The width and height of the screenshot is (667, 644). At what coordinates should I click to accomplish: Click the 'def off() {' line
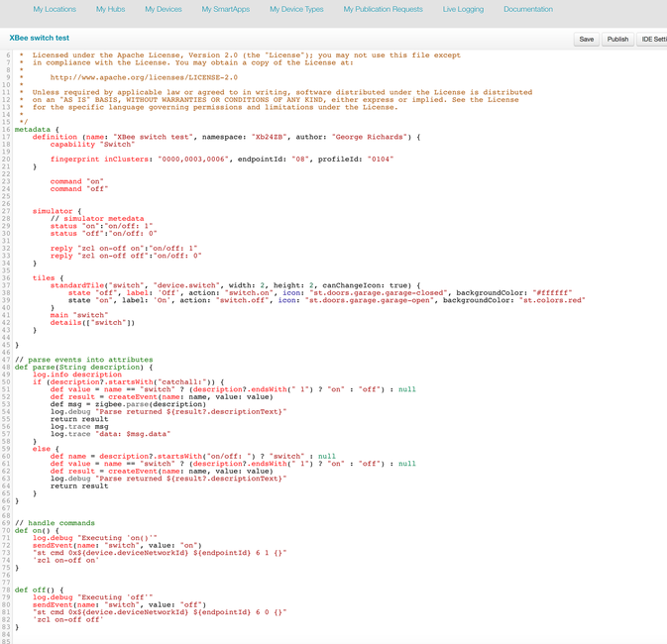(x=39, y=590)
